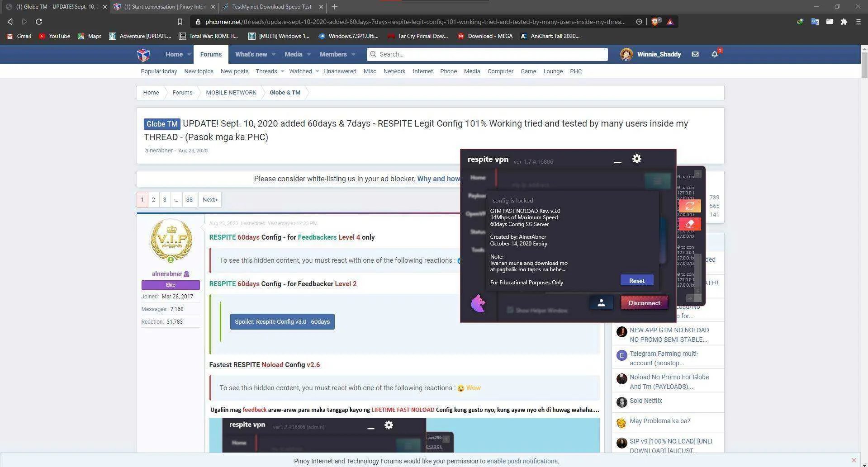Click the respite vpn wolf logo
This screenshot has height=467, width=868.
tap(478, 303)
